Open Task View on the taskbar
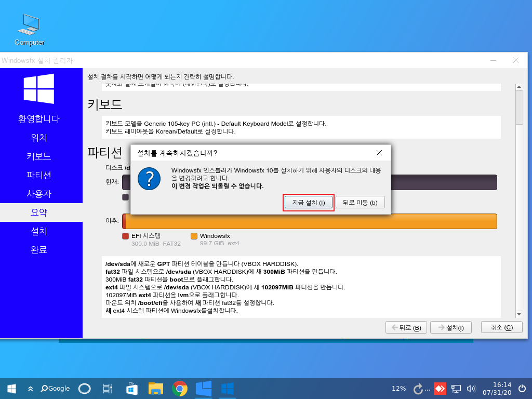Screen dimensions: 532x399 [x=107, y=389]
